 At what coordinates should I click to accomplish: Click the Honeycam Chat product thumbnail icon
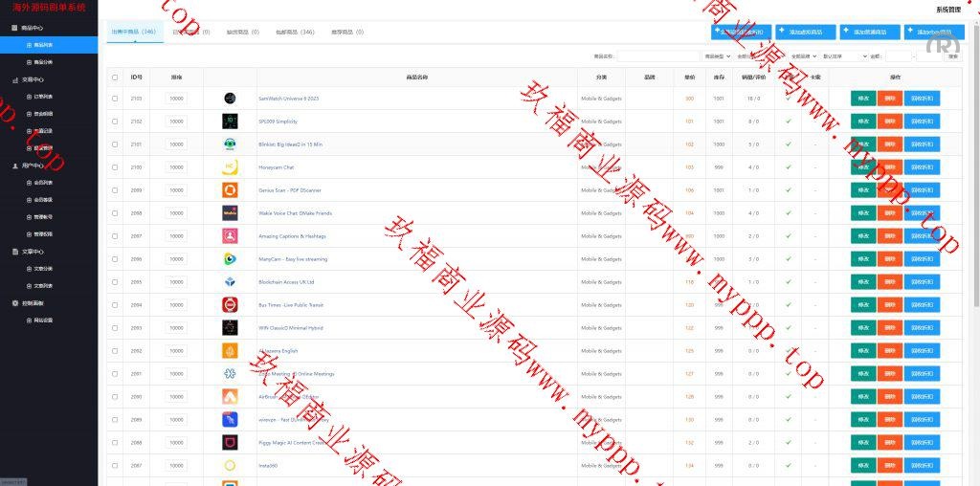coord(230,167)
